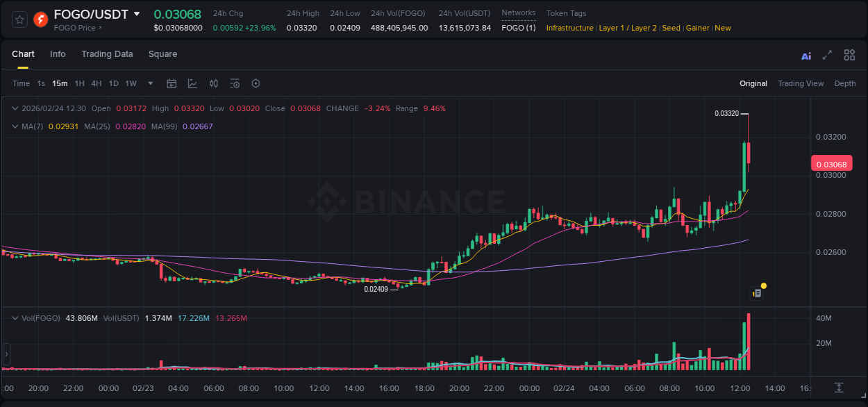868x407 pixels.
Task: Select the Trading View chart mode
Action: click(x=801, y=83)
